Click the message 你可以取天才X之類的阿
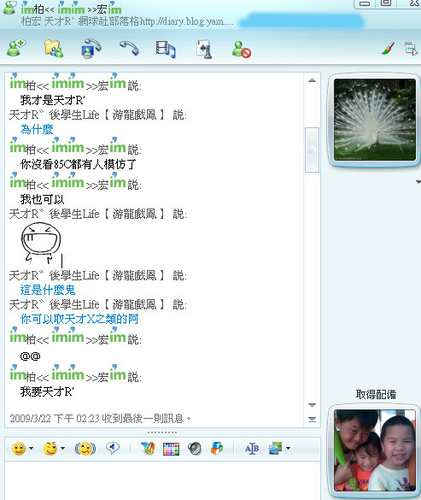Image resolution: width=421 pixels, height=500 pixels. point(79,319)
